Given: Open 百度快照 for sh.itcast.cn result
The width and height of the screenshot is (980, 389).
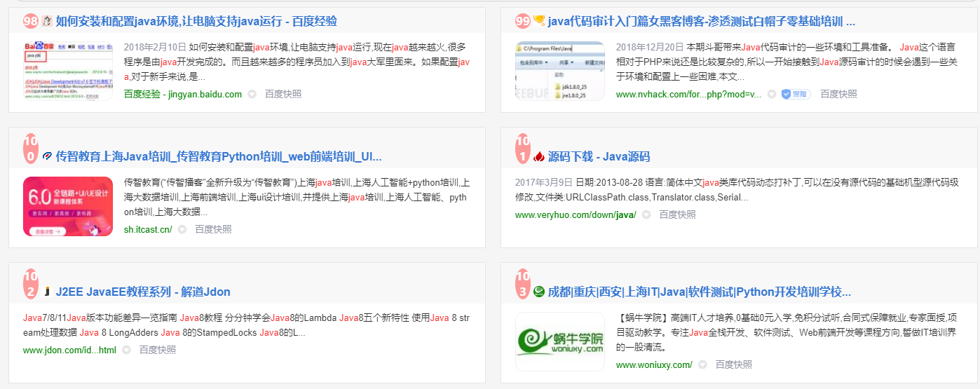Looking at the screenshot, I should [213, 229].
